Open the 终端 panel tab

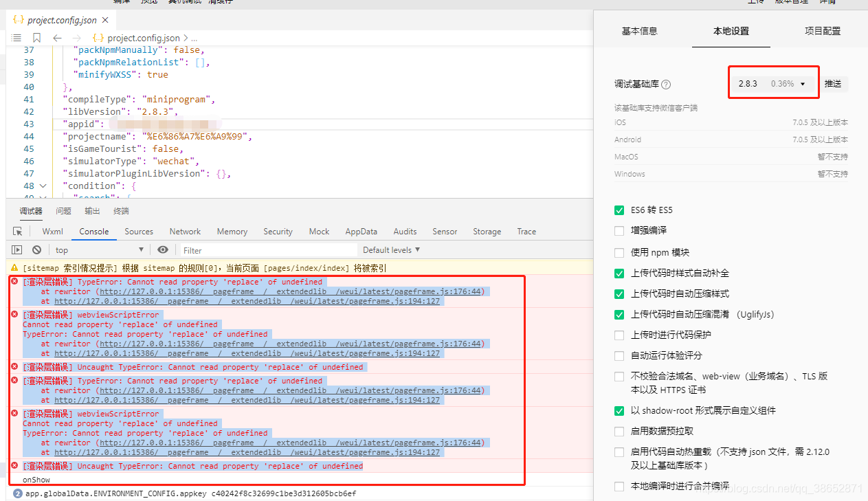click(x=121, y=211)
